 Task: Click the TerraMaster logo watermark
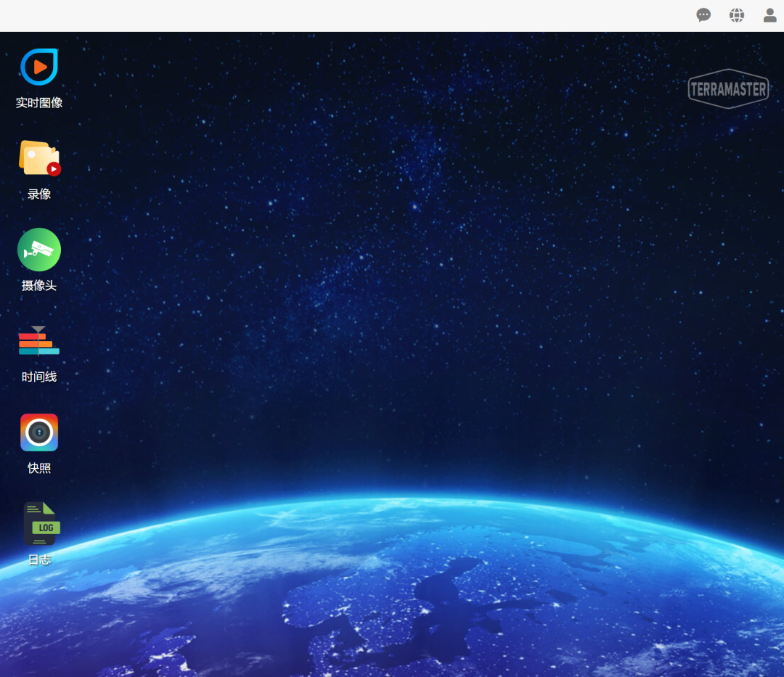(x=727, y=89)
